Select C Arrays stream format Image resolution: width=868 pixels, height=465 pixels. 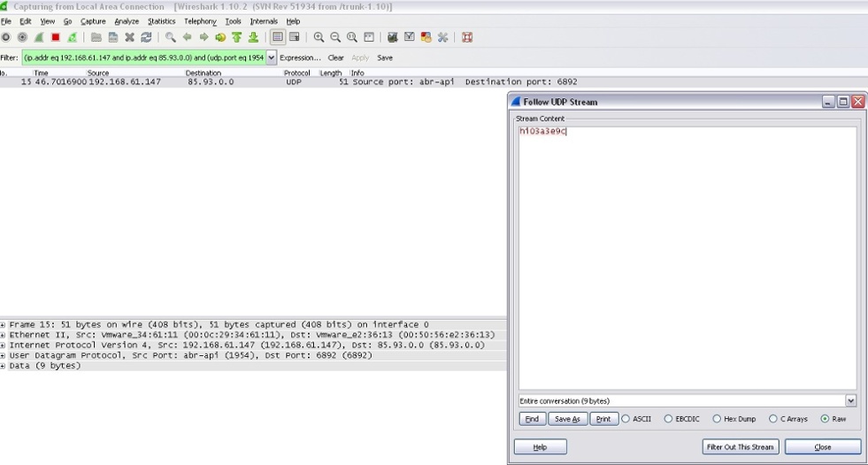(x=773, y=419)
